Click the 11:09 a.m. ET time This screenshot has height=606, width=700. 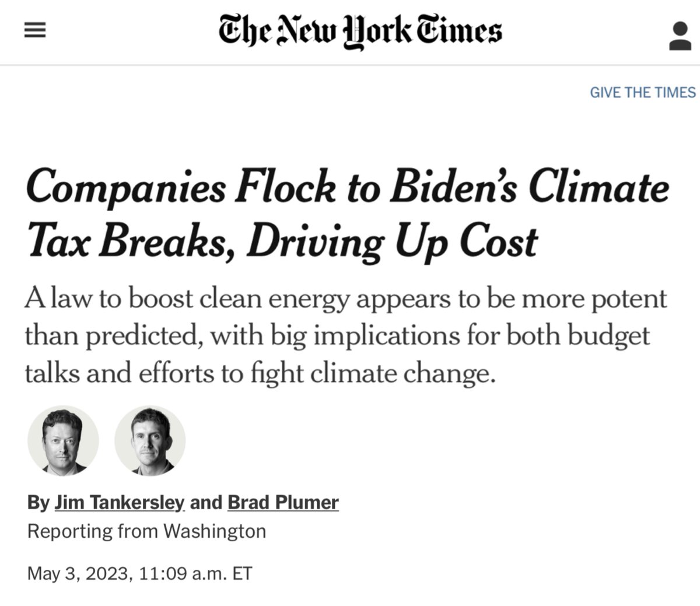[196, 573]
